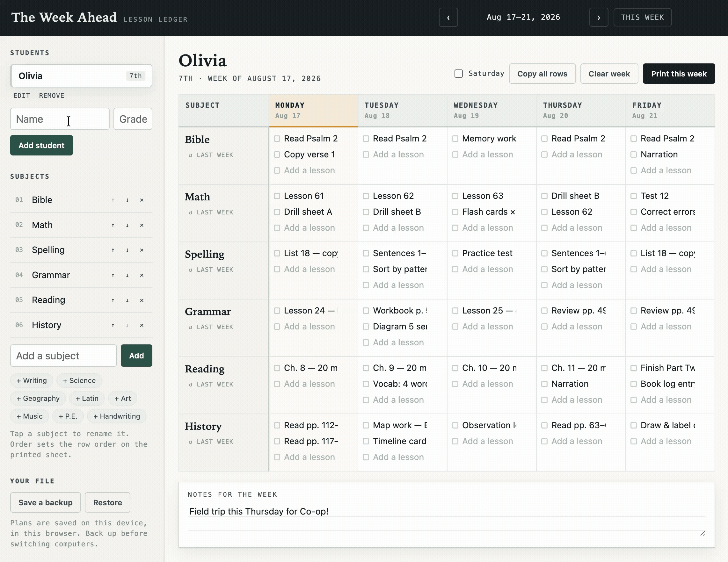The width and height of the screenshot is (728, 562).
Task: Go to the previous week arrow
Action: point(448,17)
